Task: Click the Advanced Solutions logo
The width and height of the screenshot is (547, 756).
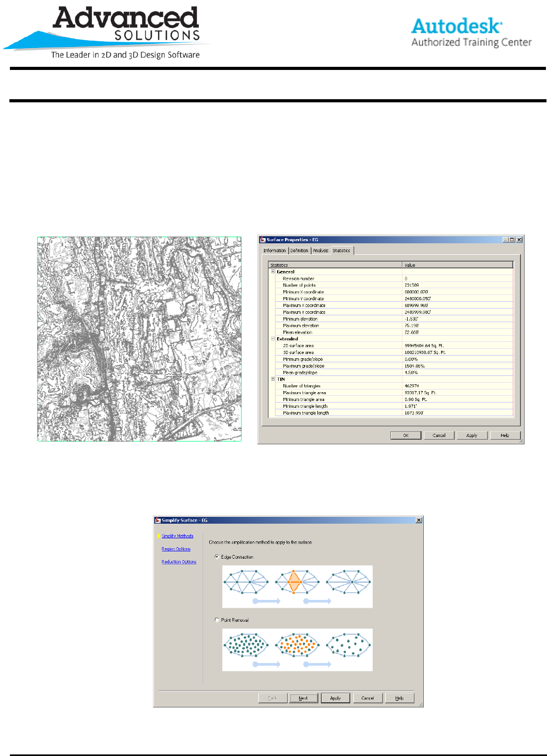Action: tap(107, 32)
